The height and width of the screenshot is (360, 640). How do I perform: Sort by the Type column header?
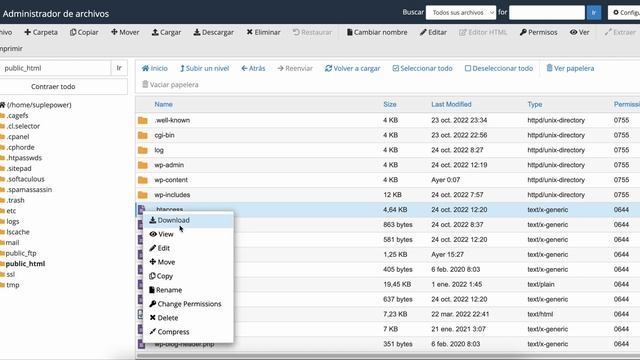(535, 104)
